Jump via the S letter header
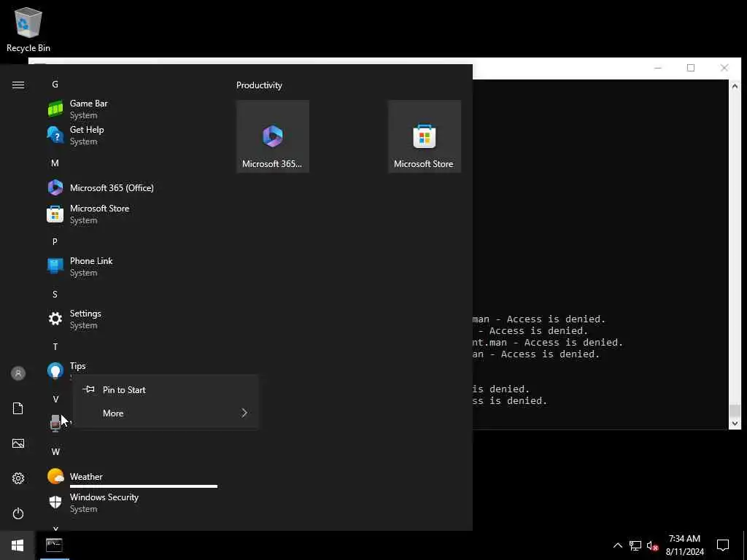 click(55, 295)
